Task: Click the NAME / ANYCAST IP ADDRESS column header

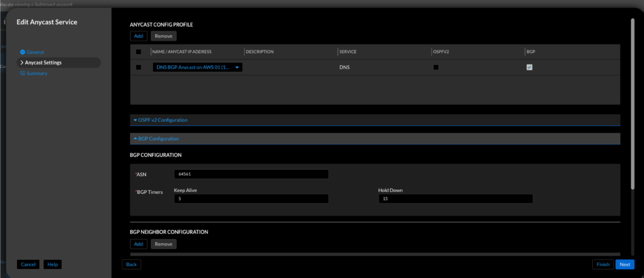Action: pyautogui.click(x=181, y=52)
